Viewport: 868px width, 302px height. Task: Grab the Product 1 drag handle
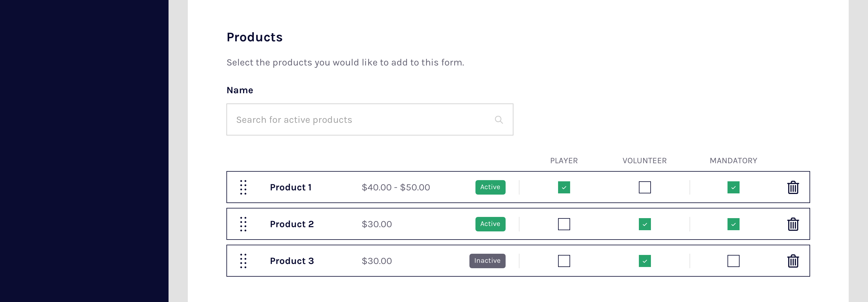(x=243, y=187)
